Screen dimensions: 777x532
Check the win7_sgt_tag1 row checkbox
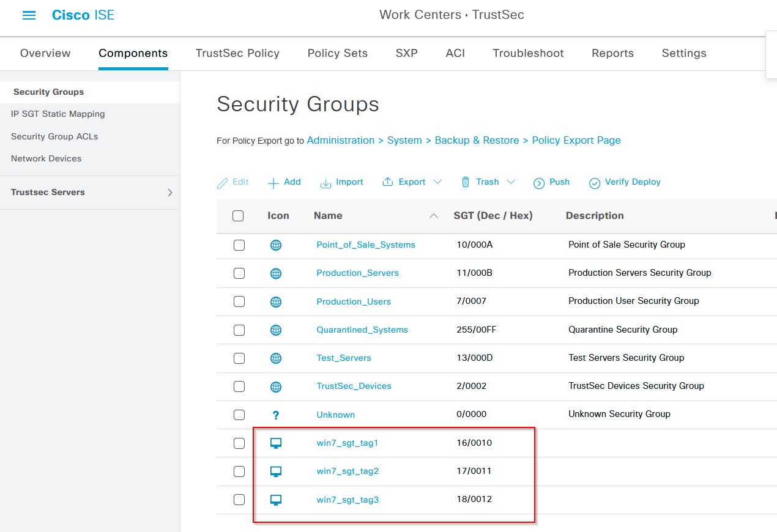(239, 443)
